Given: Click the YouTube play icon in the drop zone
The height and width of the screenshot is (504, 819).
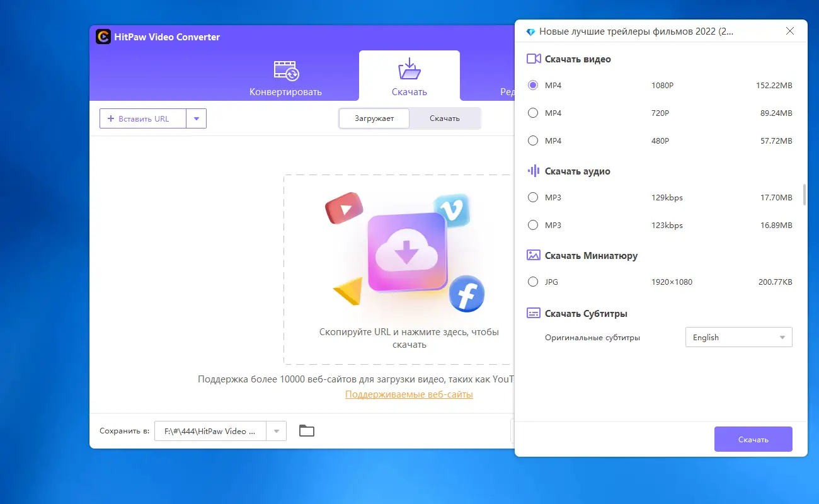Looking at the screenshot, I should point(344,208).
